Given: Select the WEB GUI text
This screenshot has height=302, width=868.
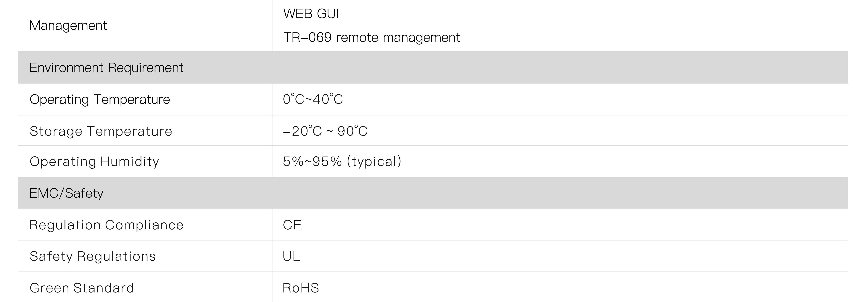Looking at the screenshot, I should coord(311,14).
